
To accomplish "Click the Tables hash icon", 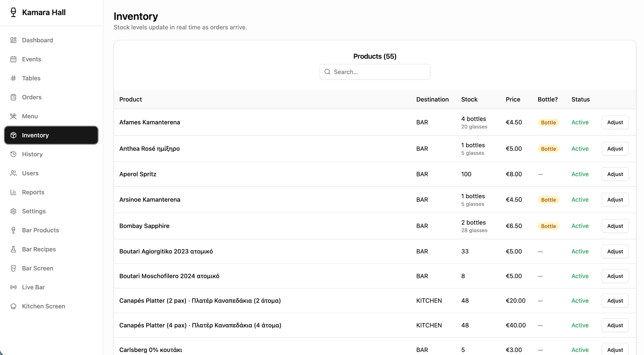I will coord(13,78).
